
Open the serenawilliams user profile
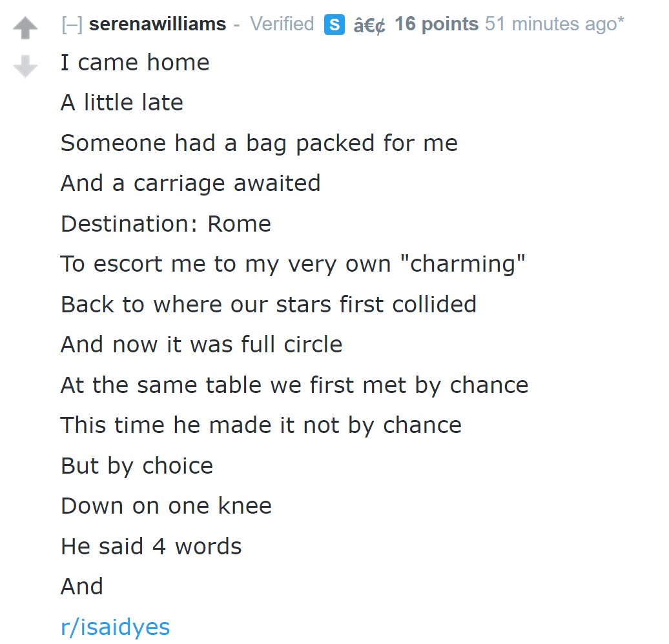(x=158, y=25)
